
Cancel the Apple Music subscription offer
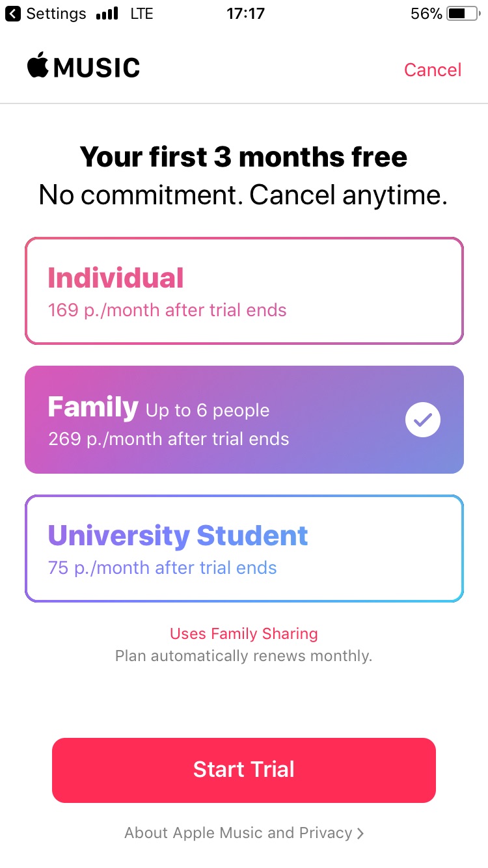point(433,70)
